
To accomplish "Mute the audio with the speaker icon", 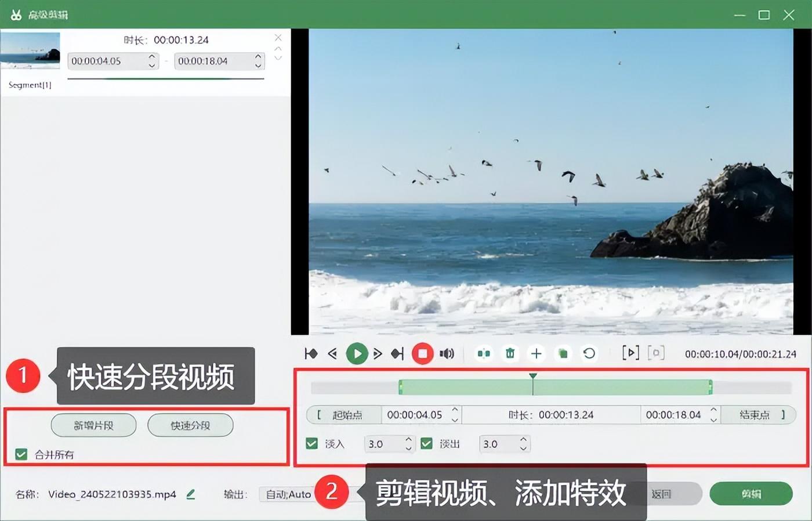I will click(x=447, y=353).
